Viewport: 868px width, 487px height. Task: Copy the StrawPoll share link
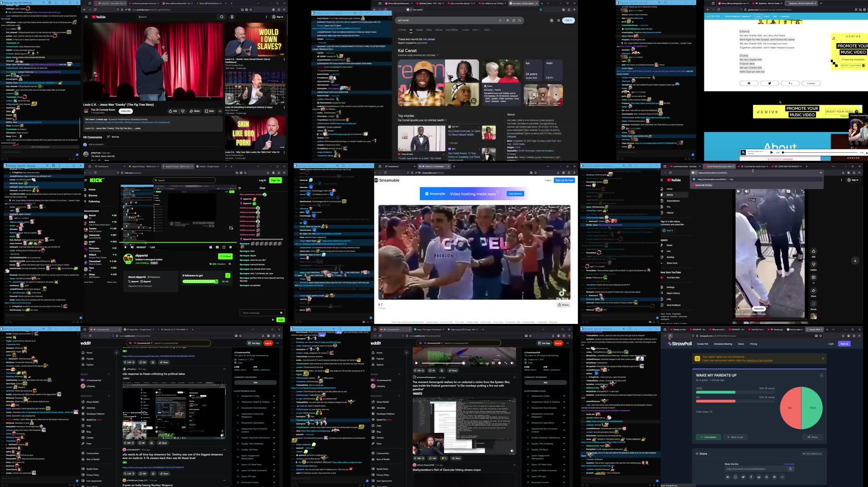click(x=790, y=469)
